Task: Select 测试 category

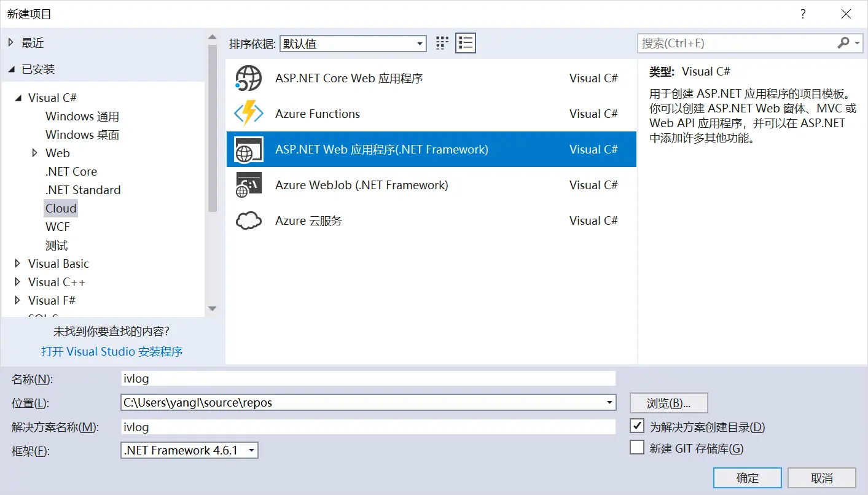Action: click(57, 245)
